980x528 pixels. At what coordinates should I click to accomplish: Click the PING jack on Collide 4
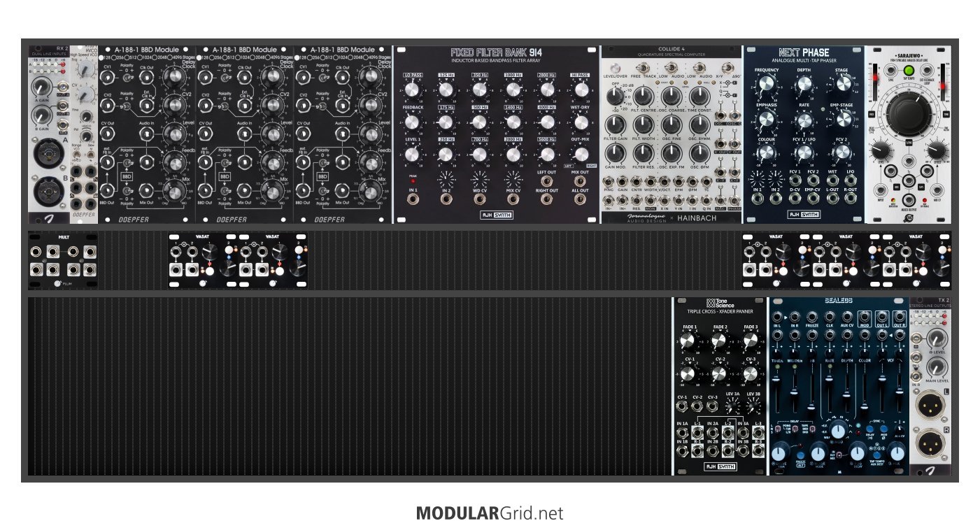[608, 182]
